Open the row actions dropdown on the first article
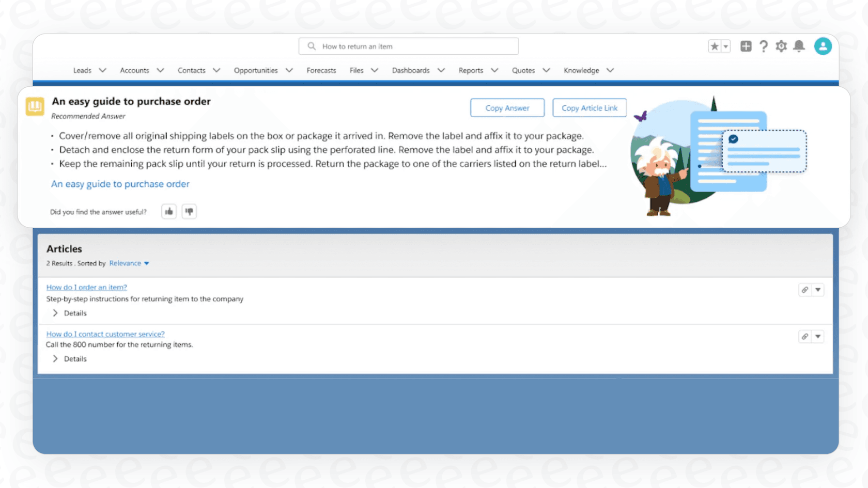 click(818, 290)
